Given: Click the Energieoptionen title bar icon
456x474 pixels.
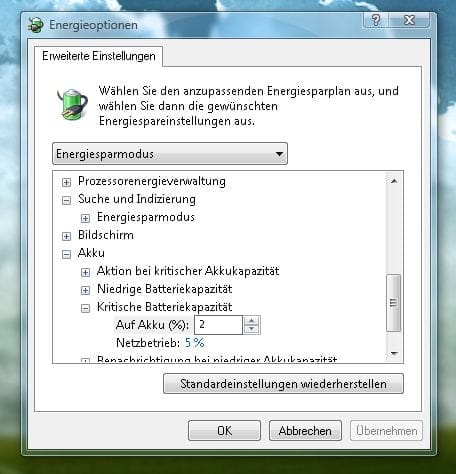Looking at the screenshot, I should point(36,25).
